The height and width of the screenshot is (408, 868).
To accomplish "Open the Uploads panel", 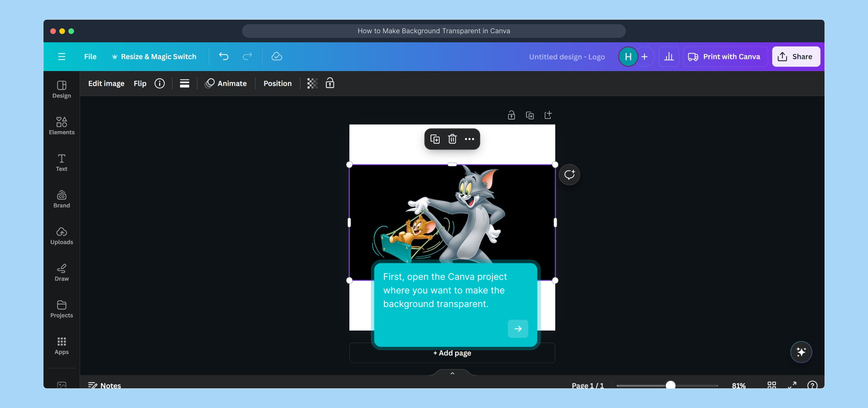I will tap(62, 236).
